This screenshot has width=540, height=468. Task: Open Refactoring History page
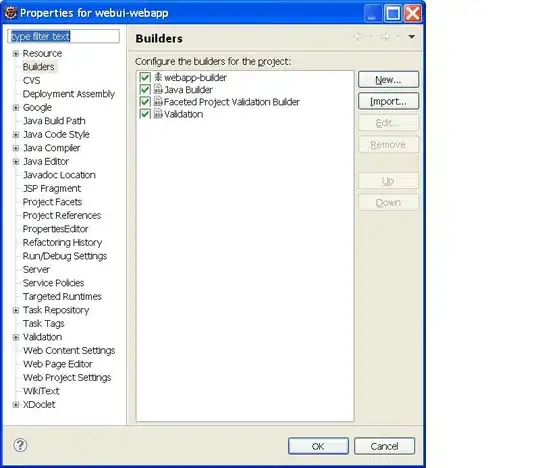[x=62, y=242]
